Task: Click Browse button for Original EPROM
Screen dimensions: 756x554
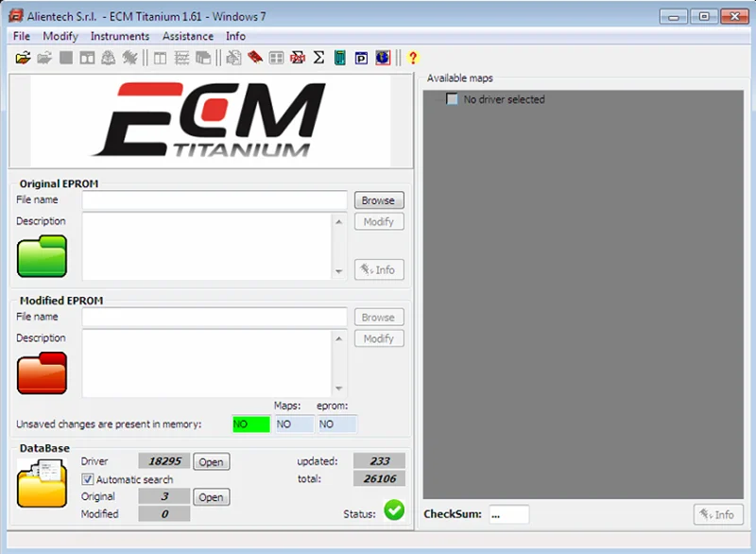Action: point(379,200)
